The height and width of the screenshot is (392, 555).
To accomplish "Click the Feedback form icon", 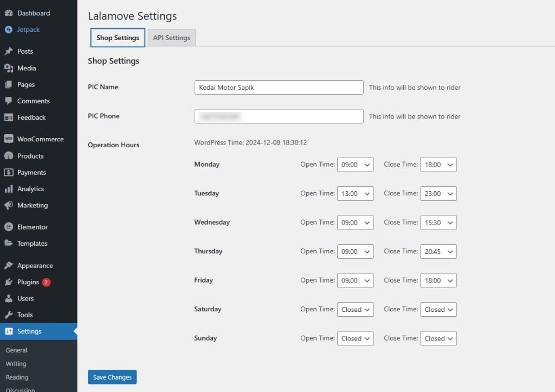I will [9, 117].
